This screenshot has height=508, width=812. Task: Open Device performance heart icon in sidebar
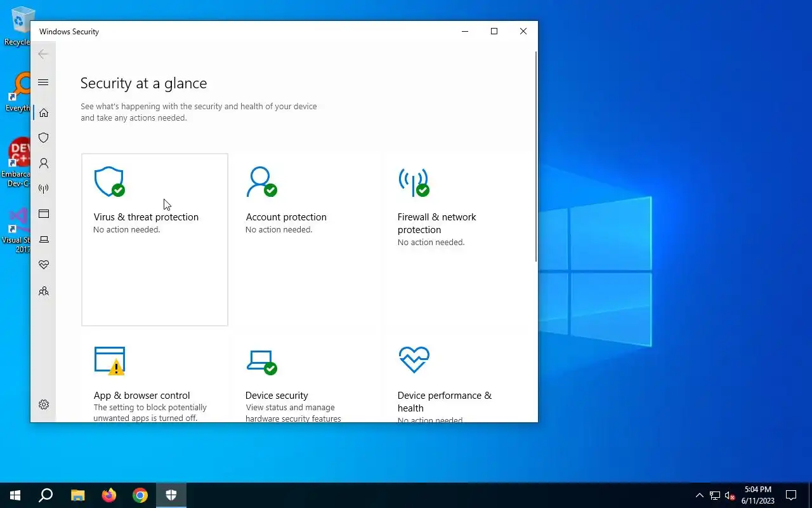pyautogui.click(x=43, y=265)
